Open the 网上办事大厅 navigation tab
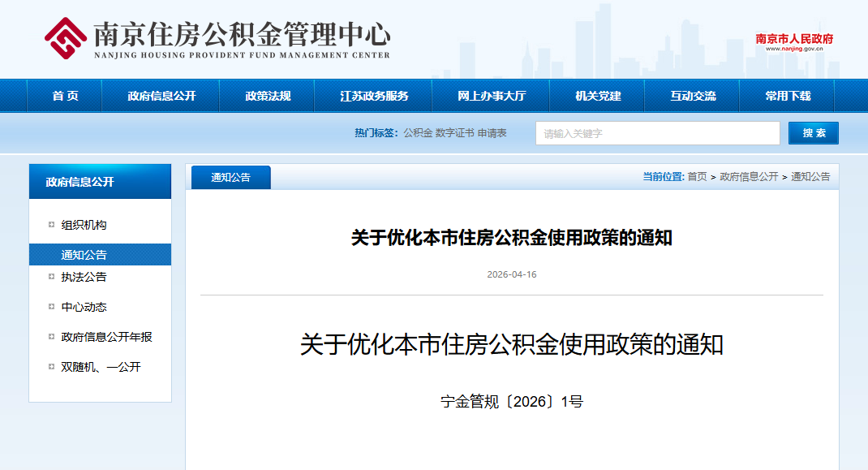 491,95
